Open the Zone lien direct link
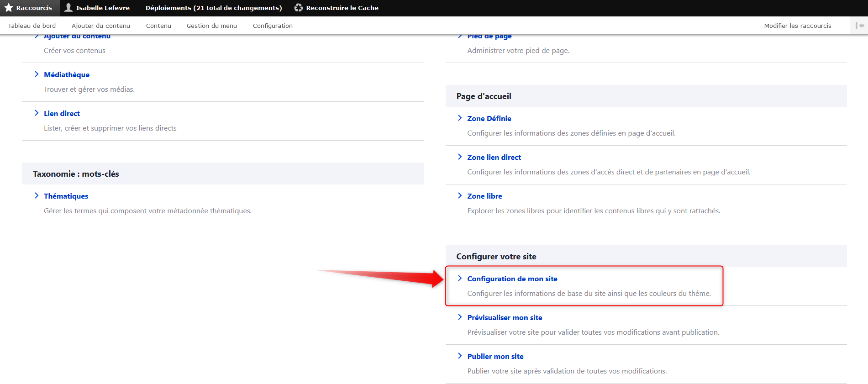 (x=494, y=157)
